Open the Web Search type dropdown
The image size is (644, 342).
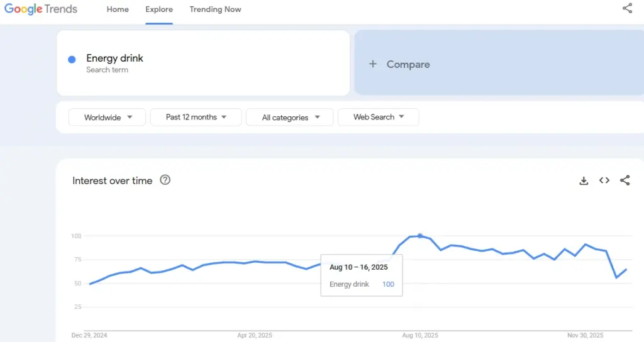click(x=378, y=118)
